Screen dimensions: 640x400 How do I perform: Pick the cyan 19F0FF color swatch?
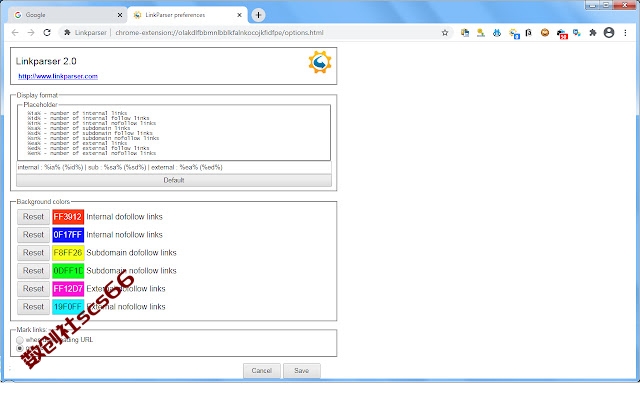coord(68,307)
